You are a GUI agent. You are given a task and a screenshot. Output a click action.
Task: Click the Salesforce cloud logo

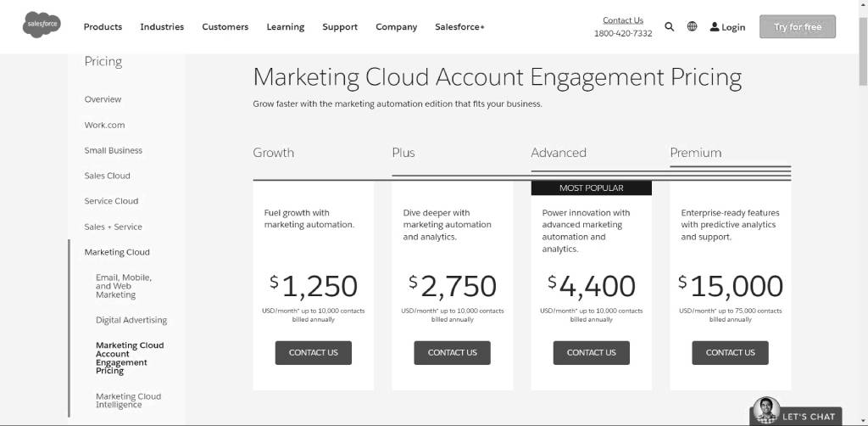(x=42, y=25)
